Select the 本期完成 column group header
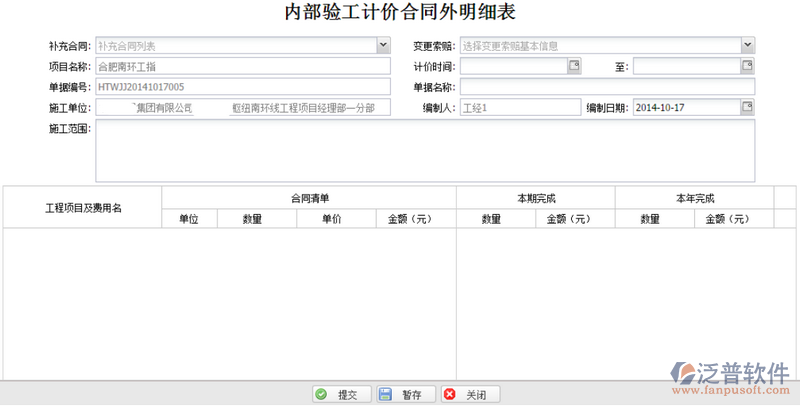This screenshot has width=800, height=406. tap(535, 198)
